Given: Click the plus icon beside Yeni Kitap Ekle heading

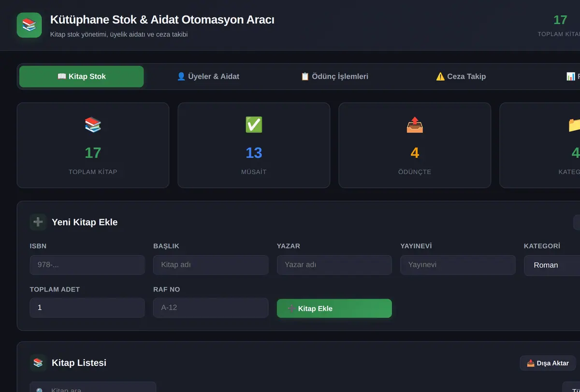Looking at the screenshot, I should coord(38,222).
